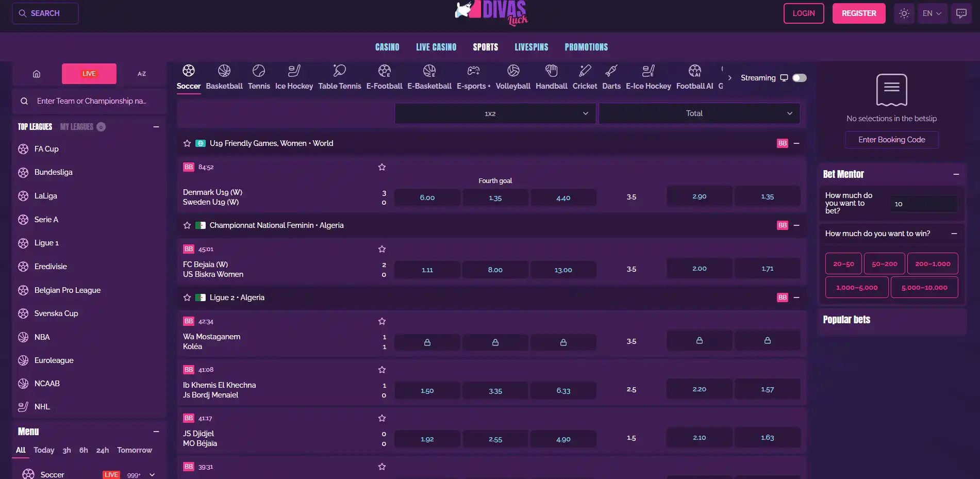
Task: Select the Handball sport icon
Action: [x=552, y=77]
